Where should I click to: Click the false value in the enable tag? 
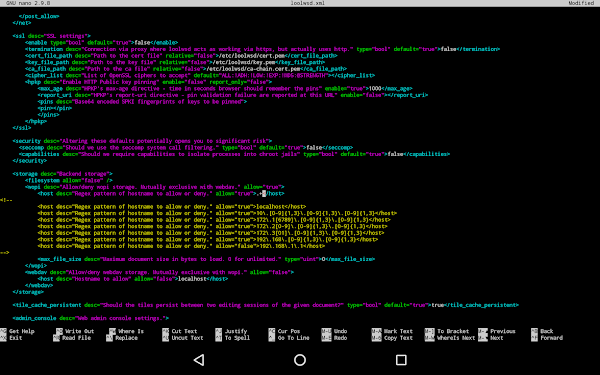[x=142, y=42]
